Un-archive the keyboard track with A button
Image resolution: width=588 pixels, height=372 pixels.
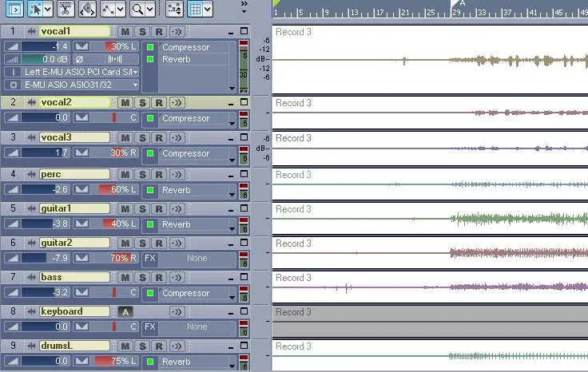[125, 311]
